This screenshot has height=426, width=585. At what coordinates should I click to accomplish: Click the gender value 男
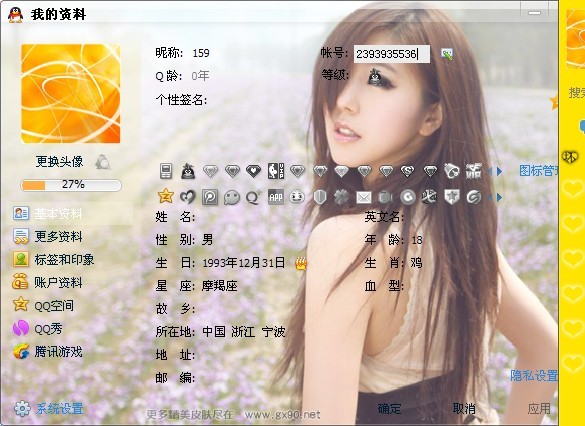(207, 240)
